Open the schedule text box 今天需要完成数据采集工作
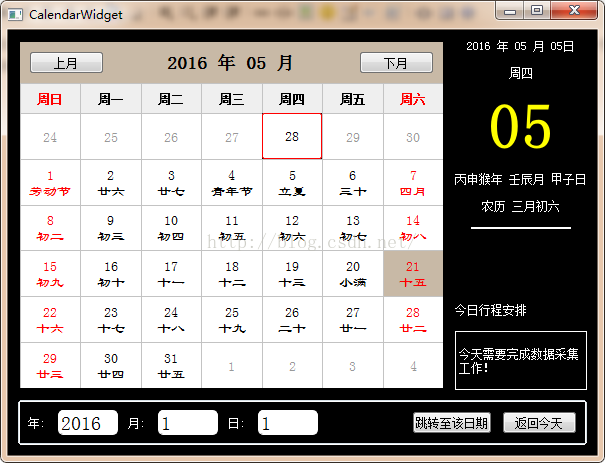This screenshot has height=463, width=605. 521,360
